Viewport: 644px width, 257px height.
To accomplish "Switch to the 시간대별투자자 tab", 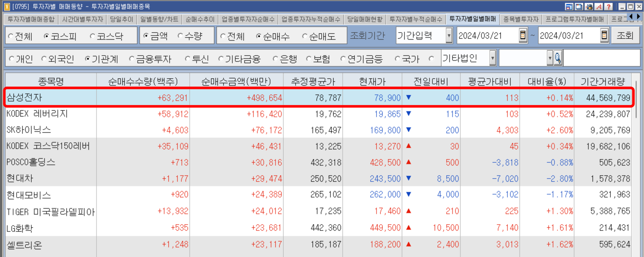I will tap(82, 19).
